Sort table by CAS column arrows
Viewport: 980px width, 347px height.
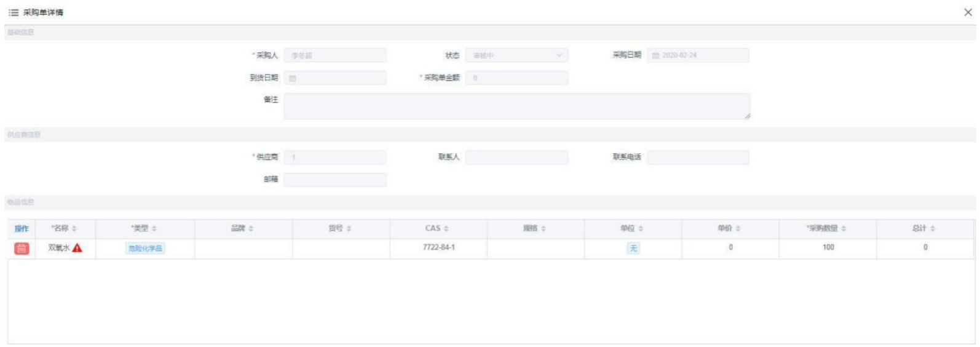446,229
